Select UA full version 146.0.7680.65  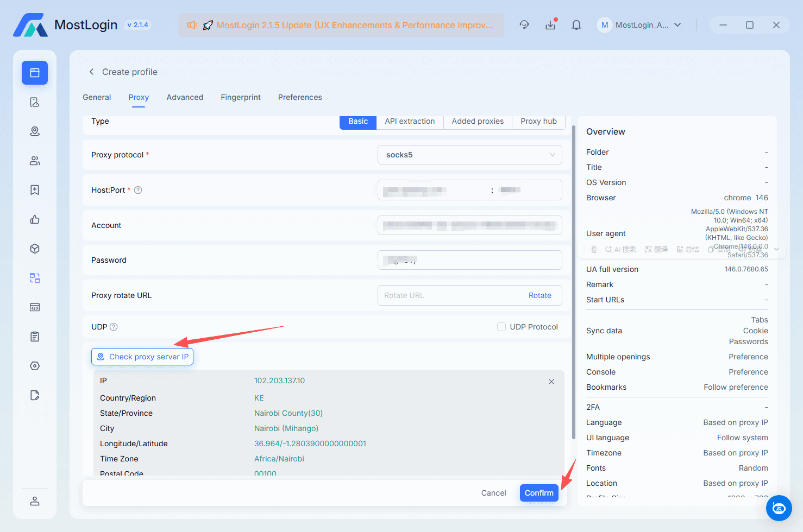click(746, 269)
